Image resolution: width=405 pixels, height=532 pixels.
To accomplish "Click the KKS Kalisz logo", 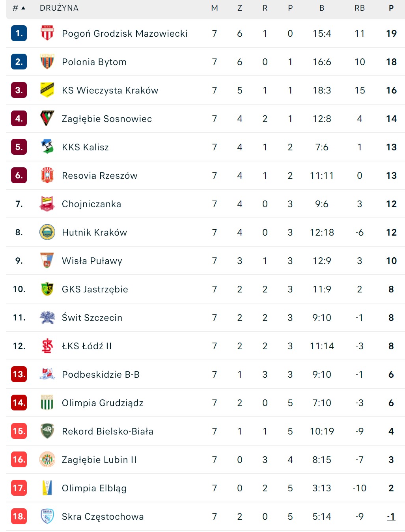I will point(47,147).
